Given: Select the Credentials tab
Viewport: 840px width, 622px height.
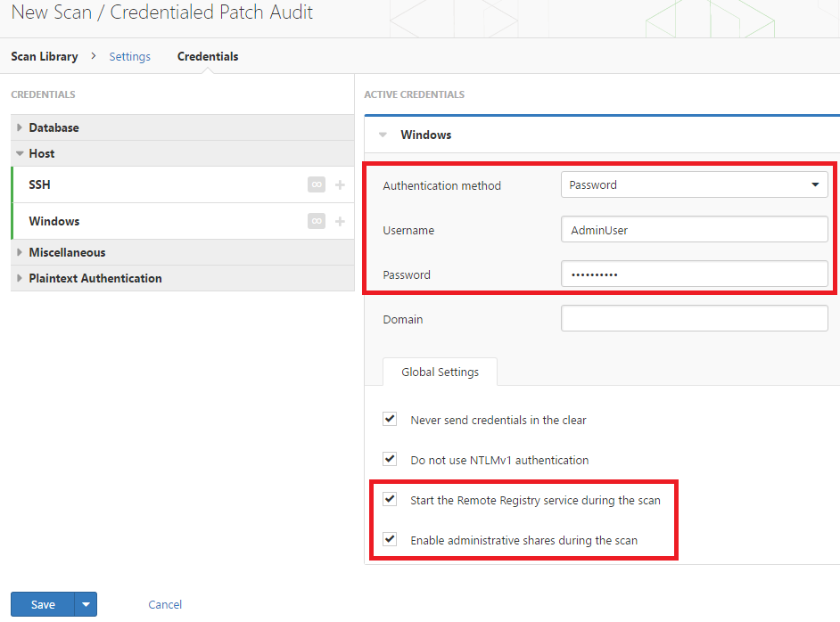Looking at the screenshot, I should (x=208, y=57).
